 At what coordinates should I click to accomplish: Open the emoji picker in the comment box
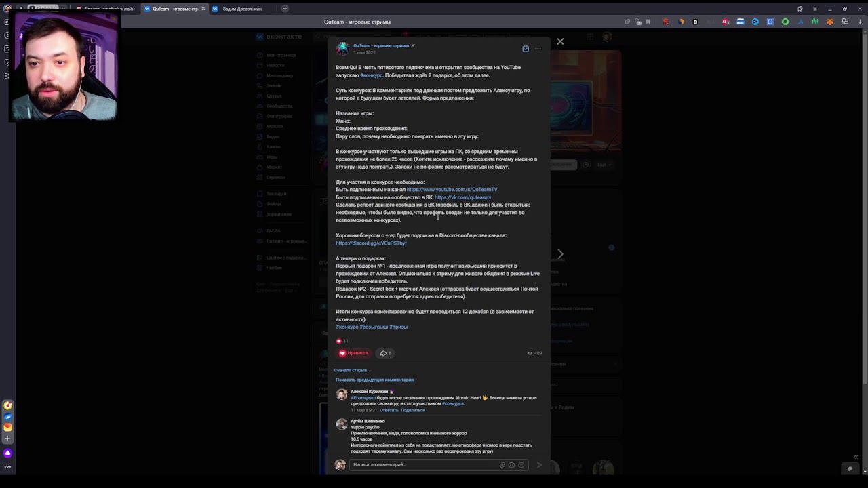(521, 465)
